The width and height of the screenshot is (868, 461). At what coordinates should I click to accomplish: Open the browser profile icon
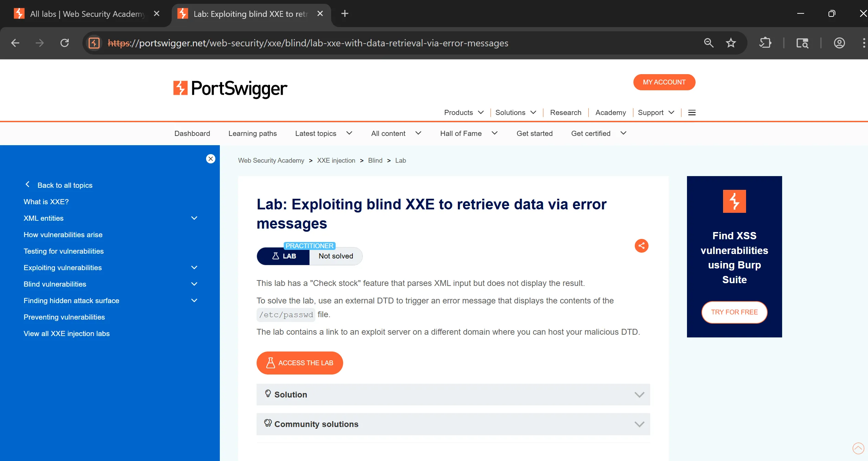click(x=839, y=43)
